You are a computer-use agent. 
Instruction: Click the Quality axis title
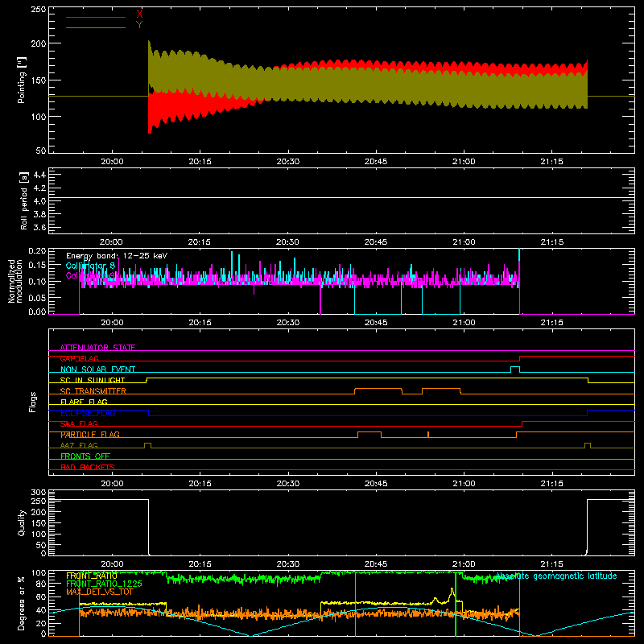pyautogui.click(x=21, y=522)
